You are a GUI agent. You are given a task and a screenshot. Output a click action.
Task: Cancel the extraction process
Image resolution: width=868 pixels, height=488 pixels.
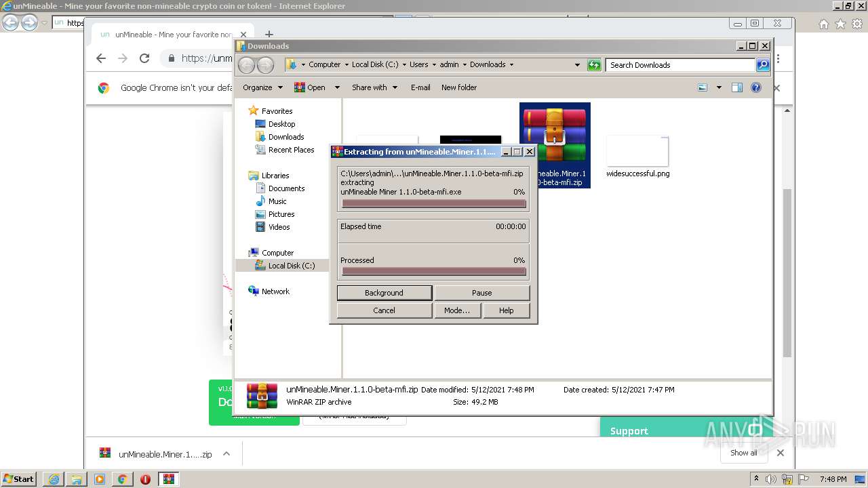click(384, 310)
